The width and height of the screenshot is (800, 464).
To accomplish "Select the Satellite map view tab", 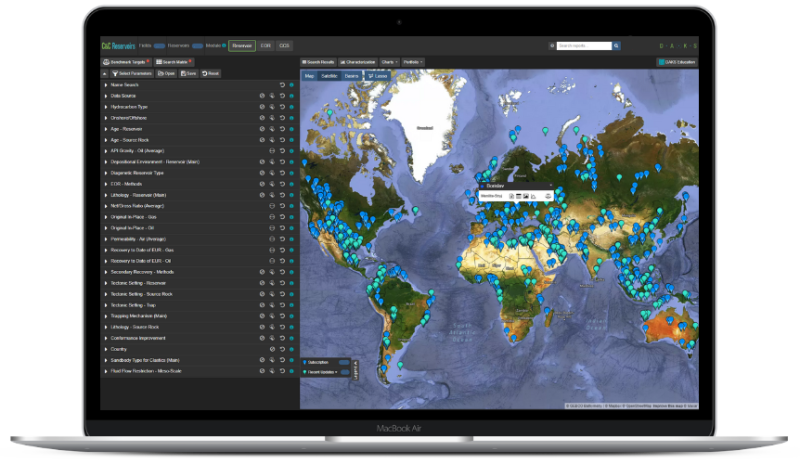I will (x=329, y=76).
